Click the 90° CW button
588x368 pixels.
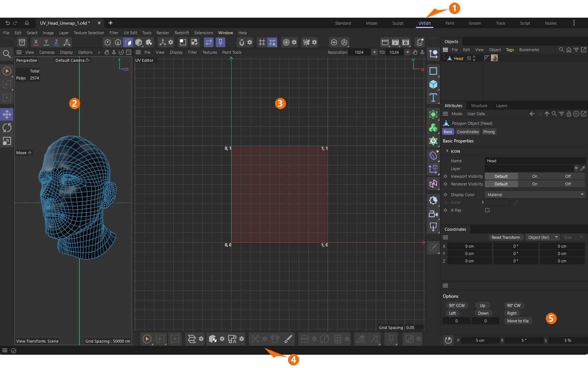[514, 305]
